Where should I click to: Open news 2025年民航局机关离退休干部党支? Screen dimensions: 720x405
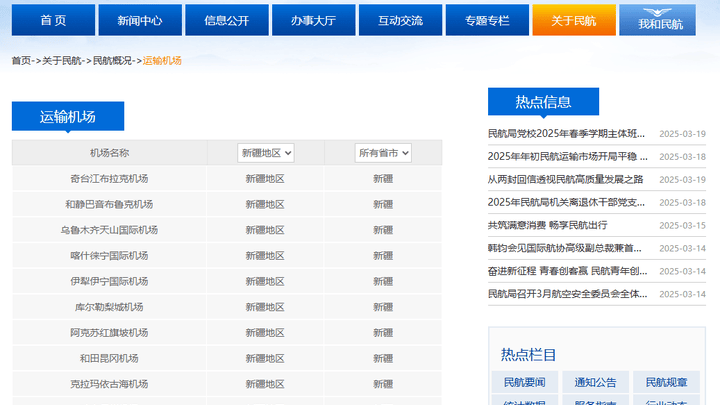coord(566,202)
